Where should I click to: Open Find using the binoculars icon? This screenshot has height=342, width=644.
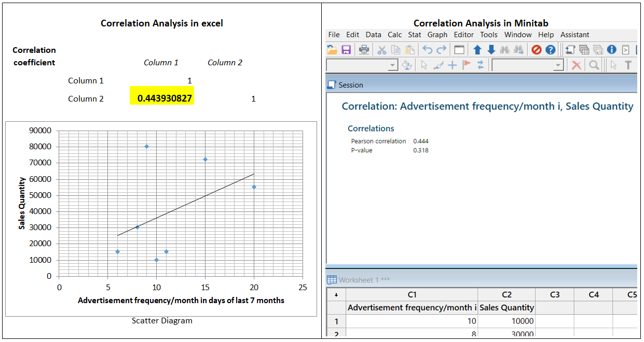click(x=503, y=50)
